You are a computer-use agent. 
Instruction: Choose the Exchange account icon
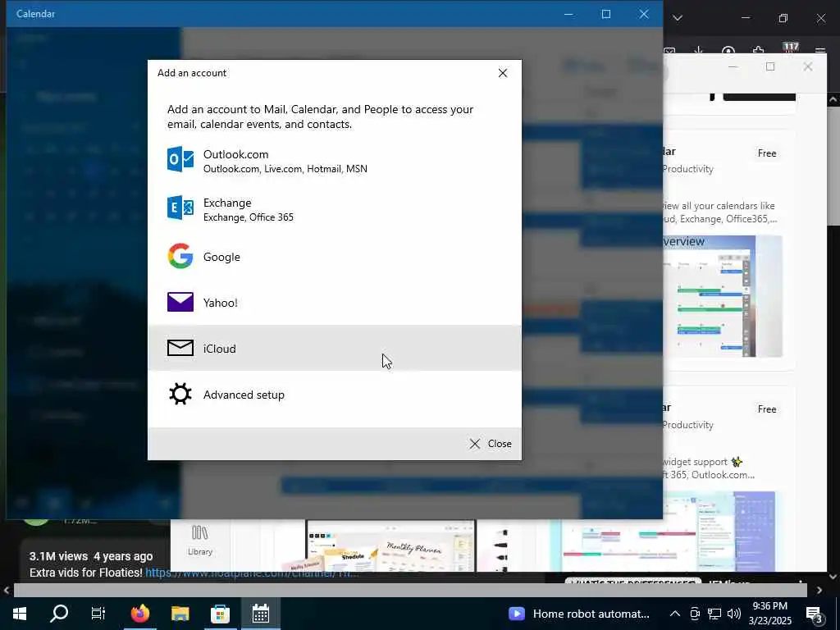(x=180, y=208)
